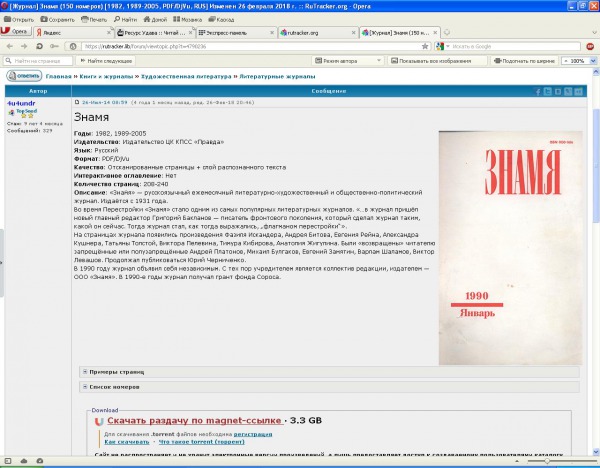Image resolution: width=600 pixels, height=468 pixels.
Task: Close the Экспресс-панель tab
Action: pyautogui.click(x=272, y=33)
